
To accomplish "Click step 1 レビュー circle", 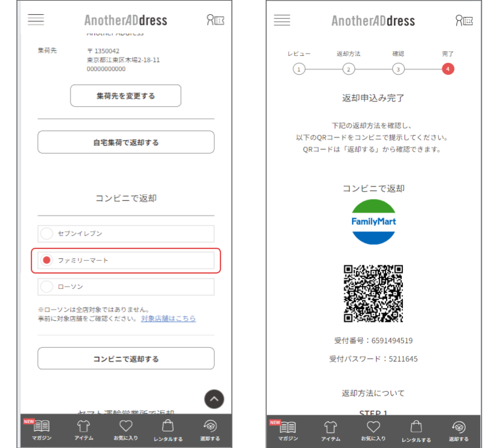I will point(299,69).
